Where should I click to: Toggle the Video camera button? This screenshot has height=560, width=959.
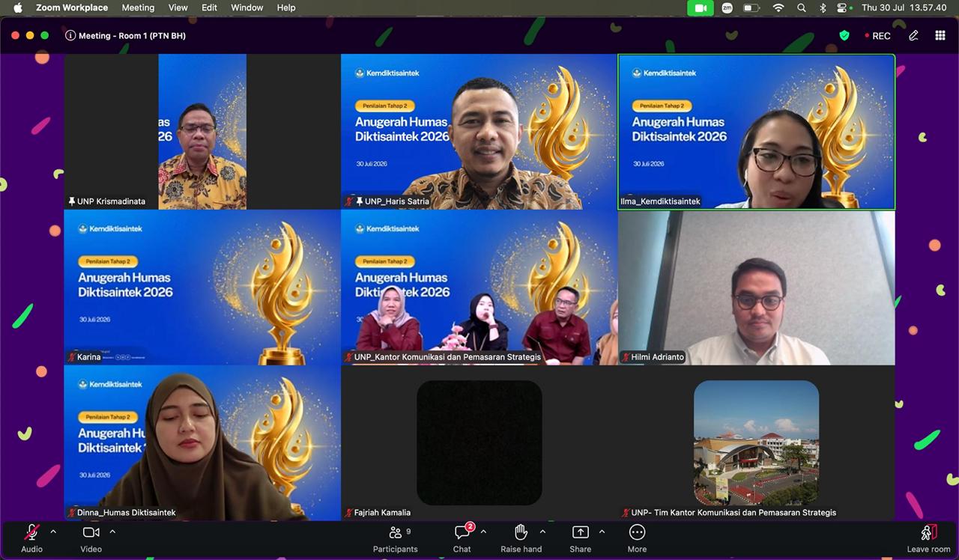(91, 538)
